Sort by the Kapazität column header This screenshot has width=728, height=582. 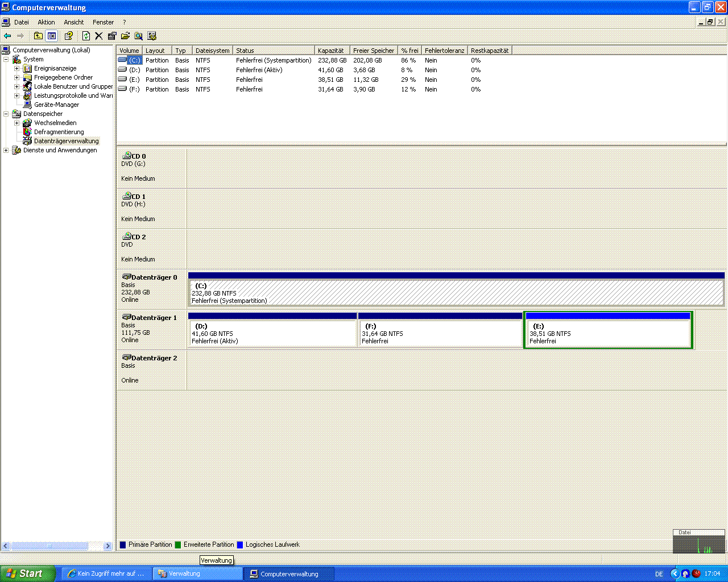click(x=332, y=51)
